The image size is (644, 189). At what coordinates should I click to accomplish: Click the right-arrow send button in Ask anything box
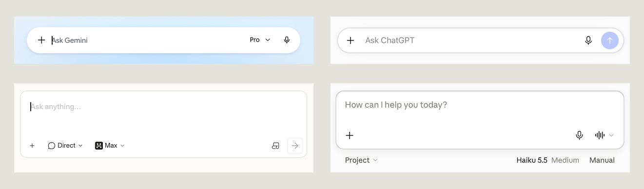[295, 146]
